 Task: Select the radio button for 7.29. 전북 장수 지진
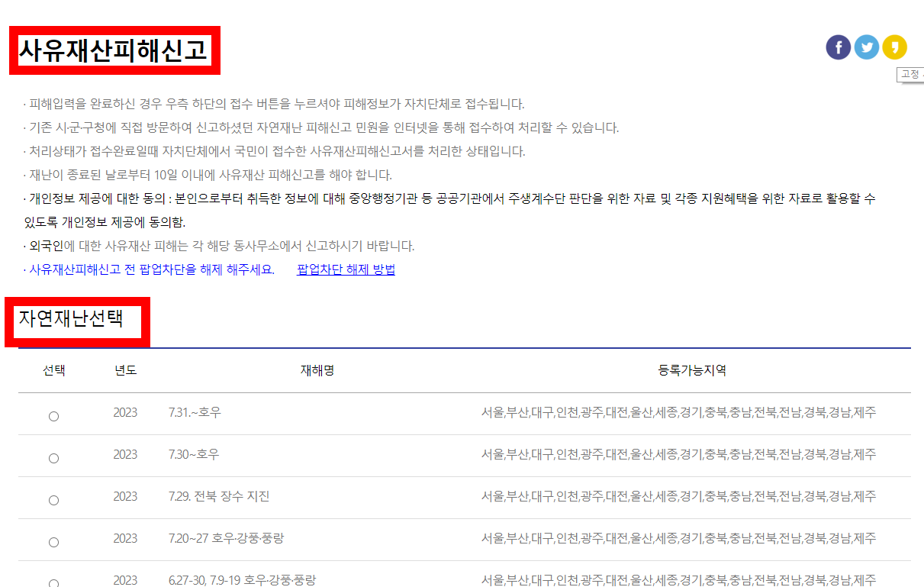pos(53,500)
